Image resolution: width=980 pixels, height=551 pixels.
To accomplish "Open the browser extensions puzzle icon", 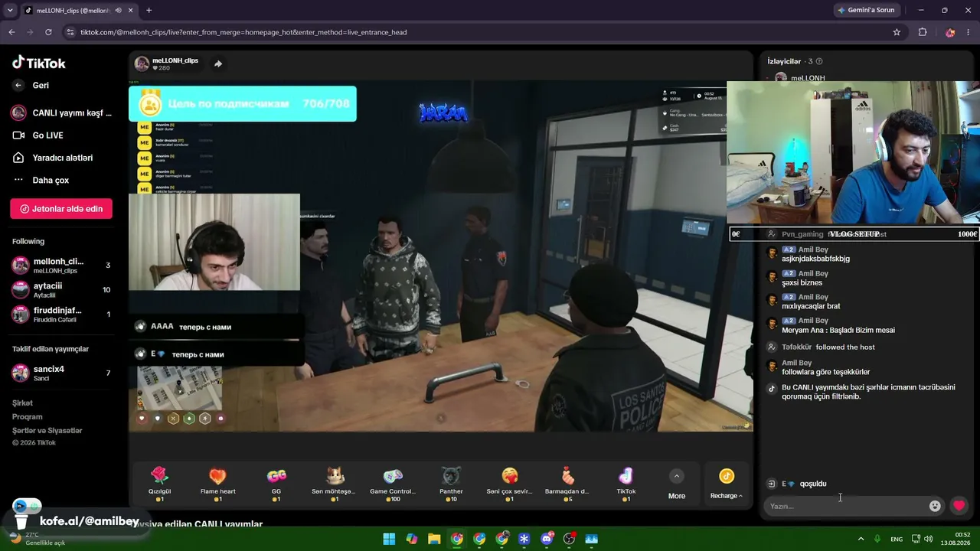I will click(923, 32).
